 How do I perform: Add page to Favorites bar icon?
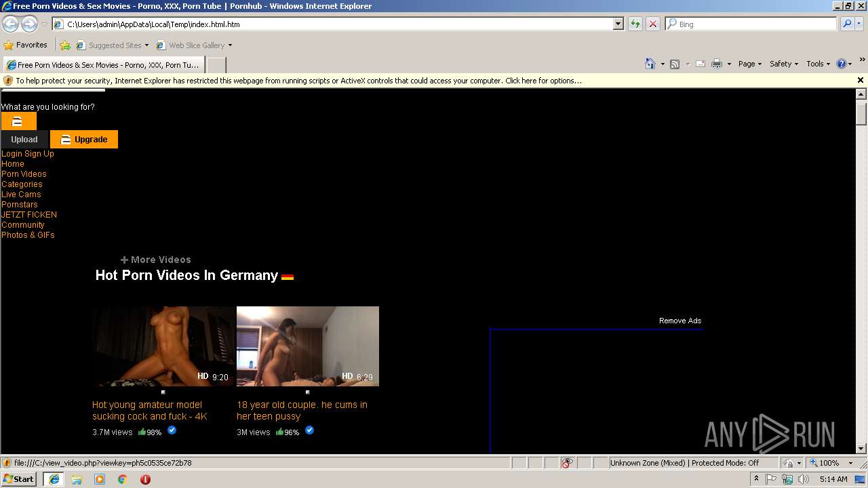(65, 45)
